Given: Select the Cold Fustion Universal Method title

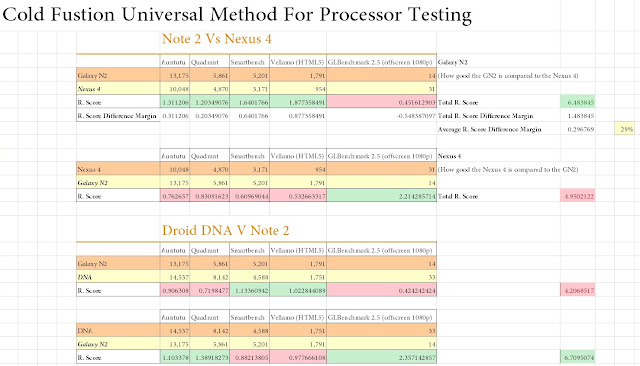Looking at the screenshot, I should point(237,14).
